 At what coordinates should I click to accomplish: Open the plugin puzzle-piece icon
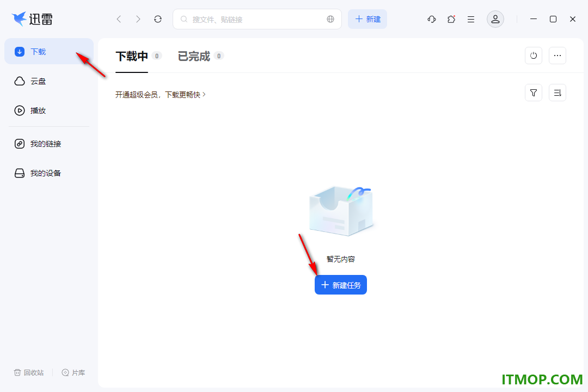451,19
